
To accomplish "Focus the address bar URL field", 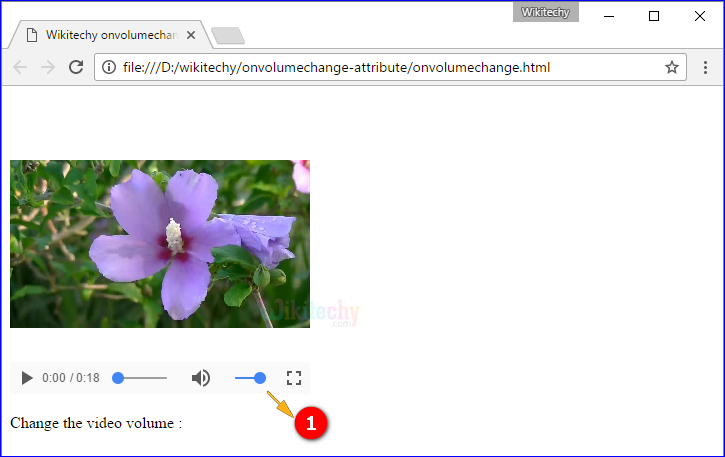I will click(380, 67).
